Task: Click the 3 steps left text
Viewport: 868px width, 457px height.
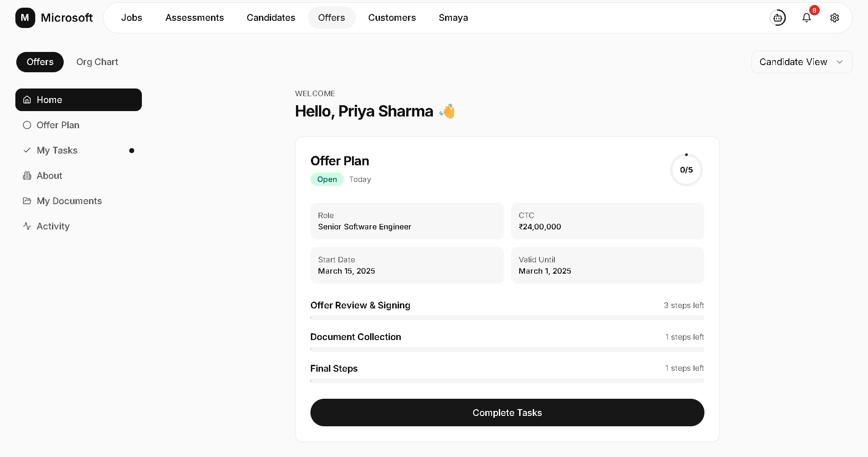Action: 684,305
